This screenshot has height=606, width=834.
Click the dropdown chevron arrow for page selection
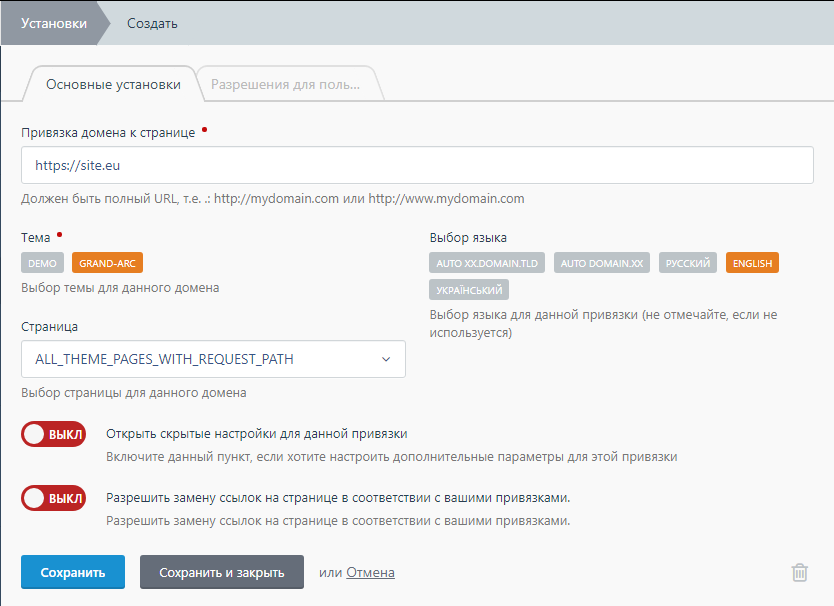[386, 359]
